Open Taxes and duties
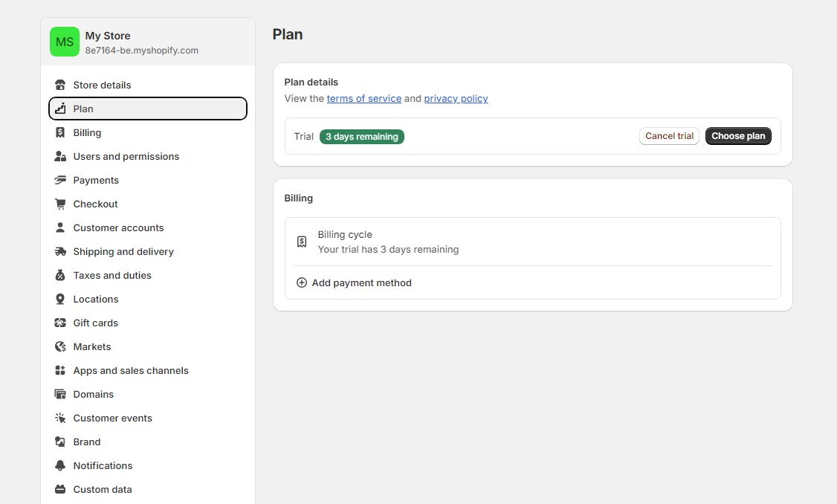Viewport: 837px width, 504px height. coord(148,275)
